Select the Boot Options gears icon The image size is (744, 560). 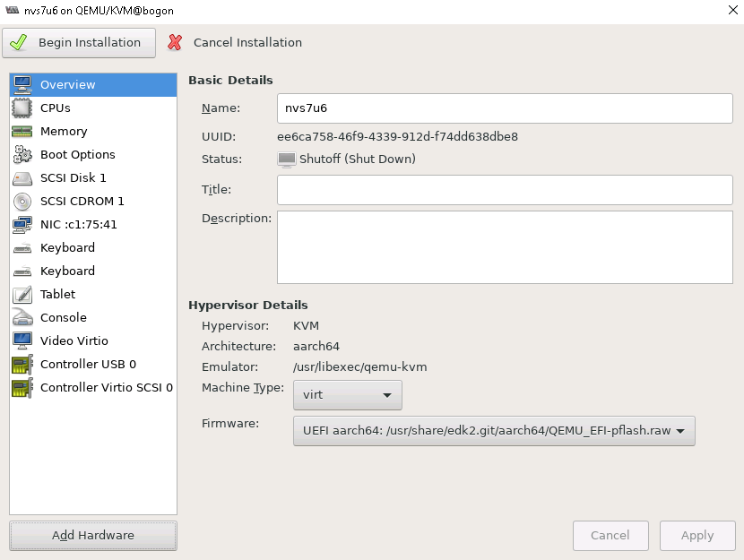tap(22, 155)
